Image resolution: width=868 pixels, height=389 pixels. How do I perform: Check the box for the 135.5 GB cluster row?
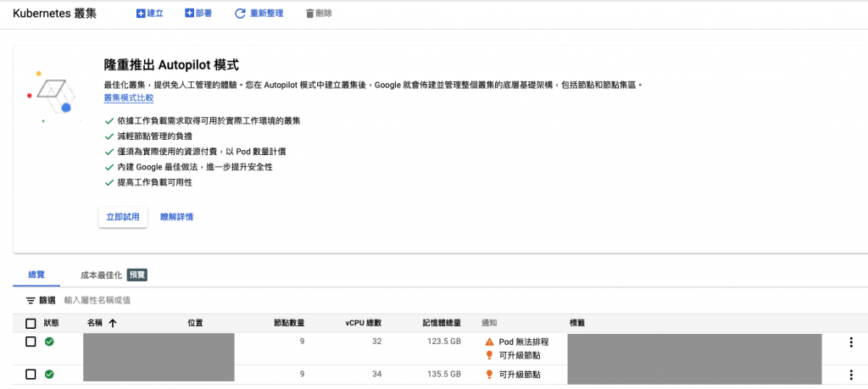click(x=31, y=375)
